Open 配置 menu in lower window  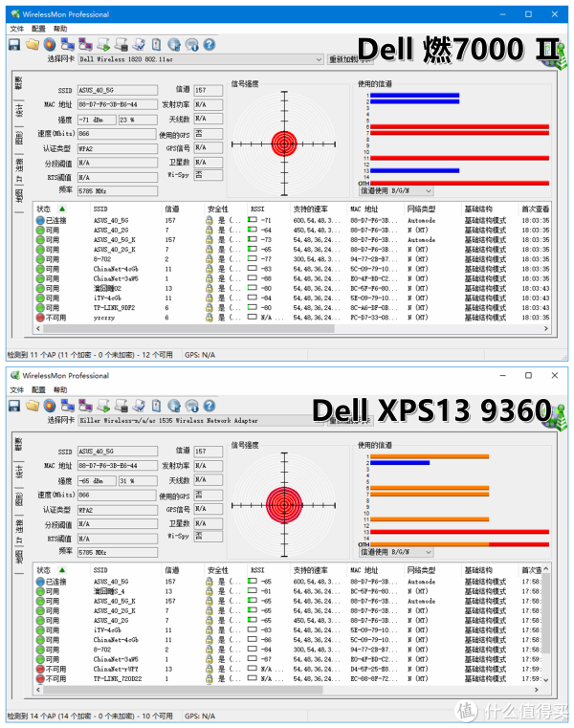point(38,390)
